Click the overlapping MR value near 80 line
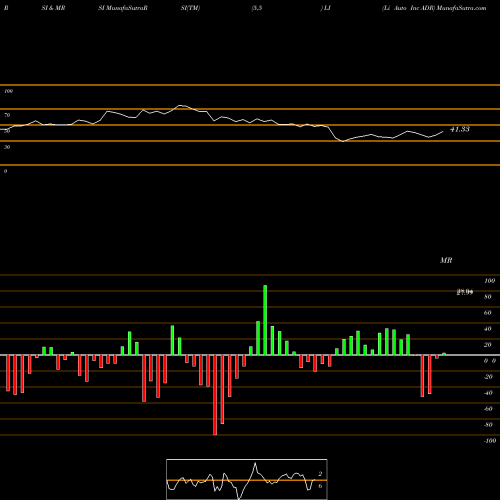500x500 pixels. pyautogui.click(x=465, y=292)
